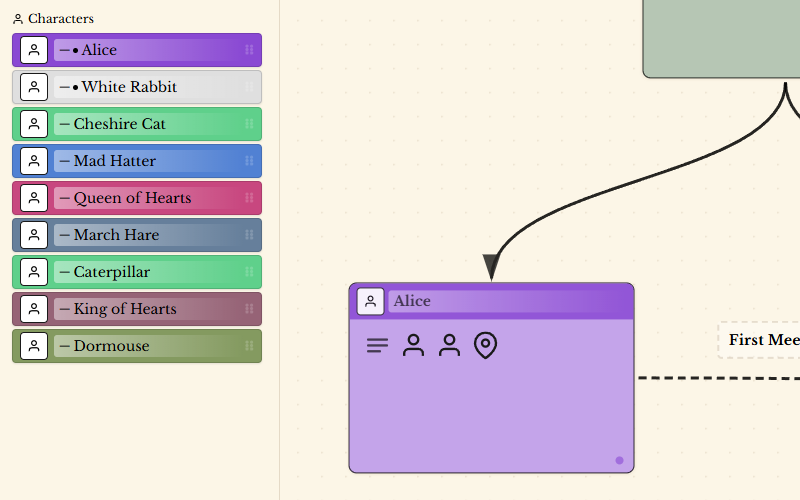The height and width of the screenshot is (500, 800).
Task: Click the avatar icon in Alice card header
Action: (x=370, y=301)
